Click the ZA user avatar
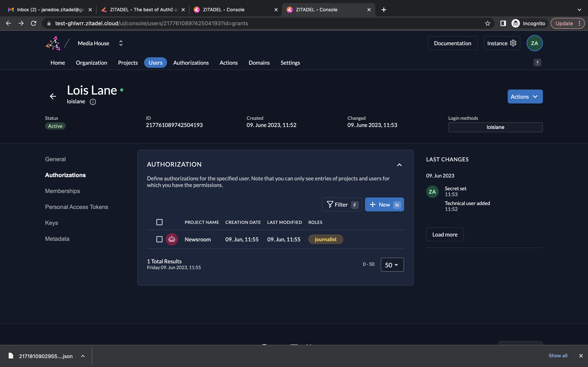Image resolution: width=588 pixels, height=367 pixels. pos(534,43)
